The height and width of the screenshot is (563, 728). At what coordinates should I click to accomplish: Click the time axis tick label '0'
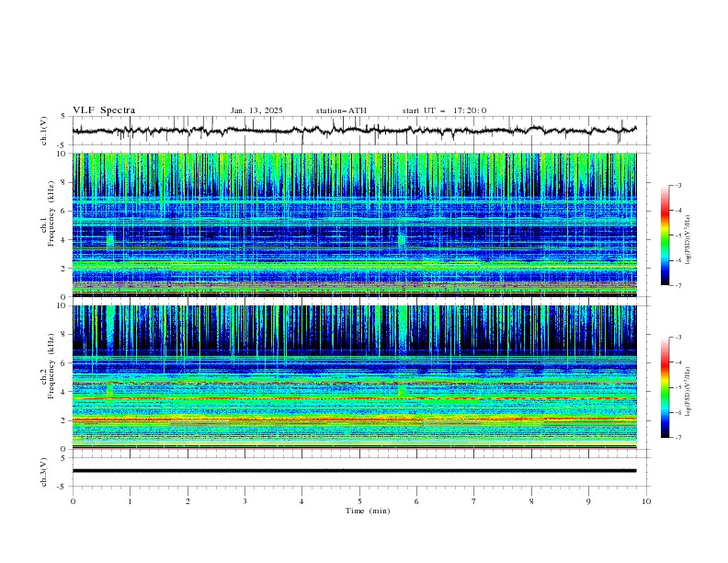73,501
